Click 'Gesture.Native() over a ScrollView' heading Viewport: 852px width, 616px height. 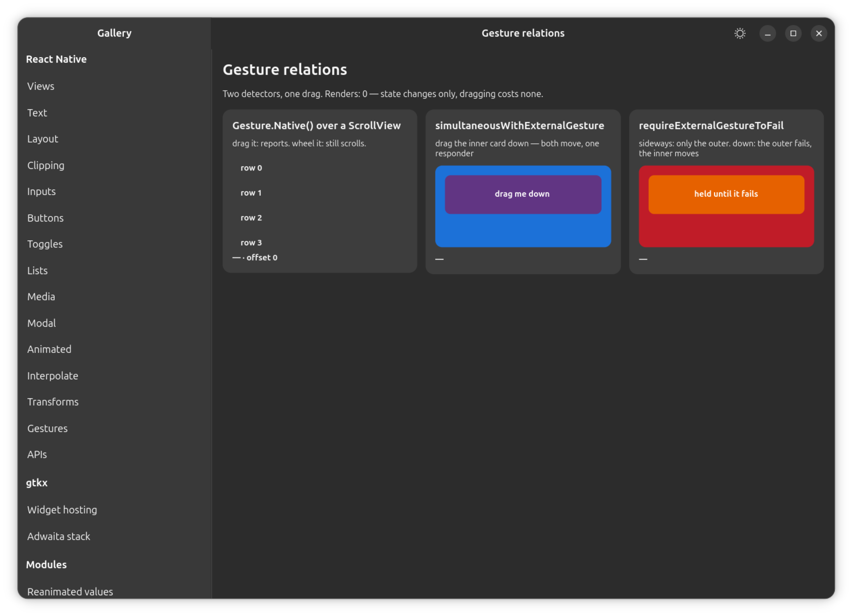(316, 125)
